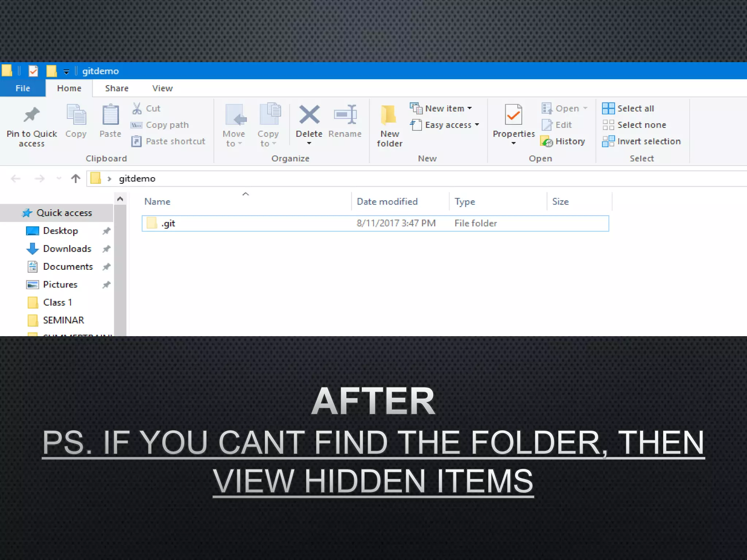The height and width of the screenshot is (560, 747).
Task: Switch to the View ribbon tab
Action: point(162,88)
